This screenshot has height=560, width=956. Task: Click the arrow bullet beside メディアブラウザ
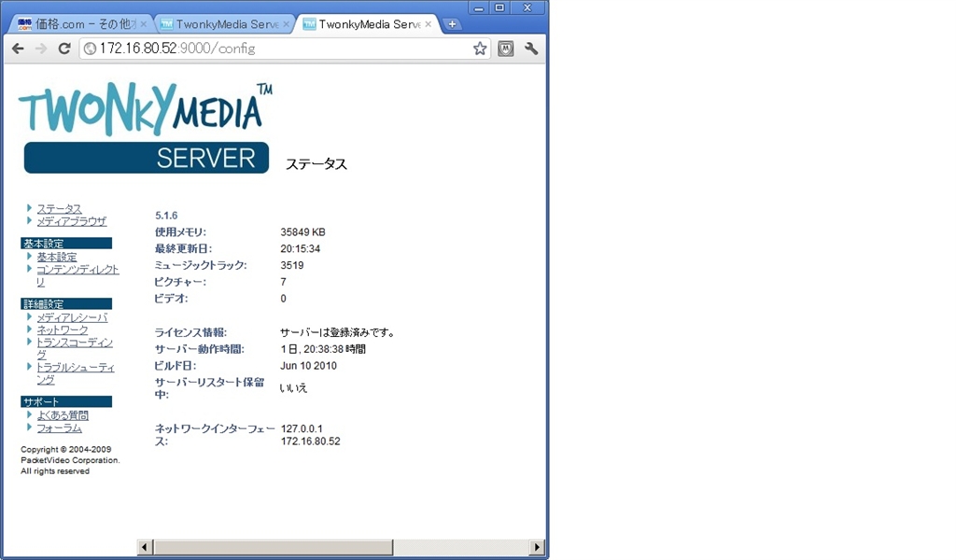point(29,220)
